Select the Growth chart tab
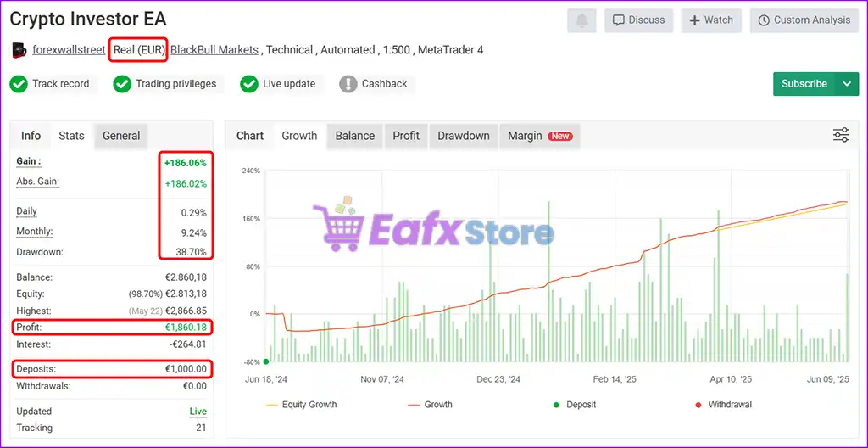The image size is (868, 448). (x=299, y=136)
